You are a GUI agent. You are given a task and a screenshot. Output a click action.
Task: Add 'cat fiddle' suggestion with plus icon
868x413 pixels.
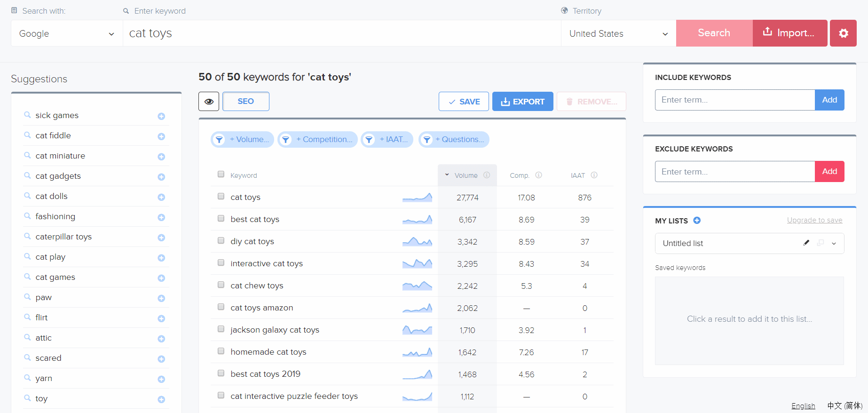[161, 136]
